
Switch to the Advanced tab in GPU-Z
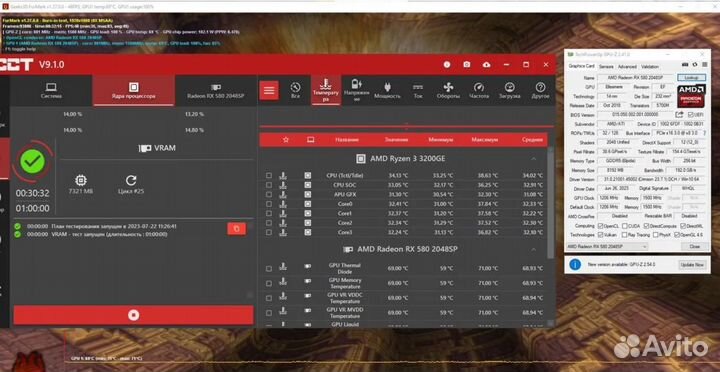[627, 67]
